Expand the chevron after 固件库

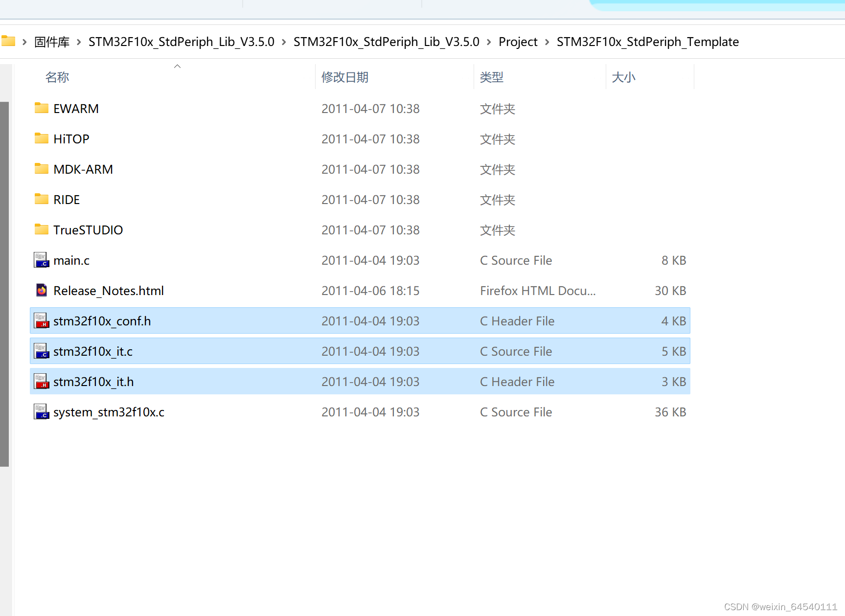pyautogui.click(x=78, y=42)
